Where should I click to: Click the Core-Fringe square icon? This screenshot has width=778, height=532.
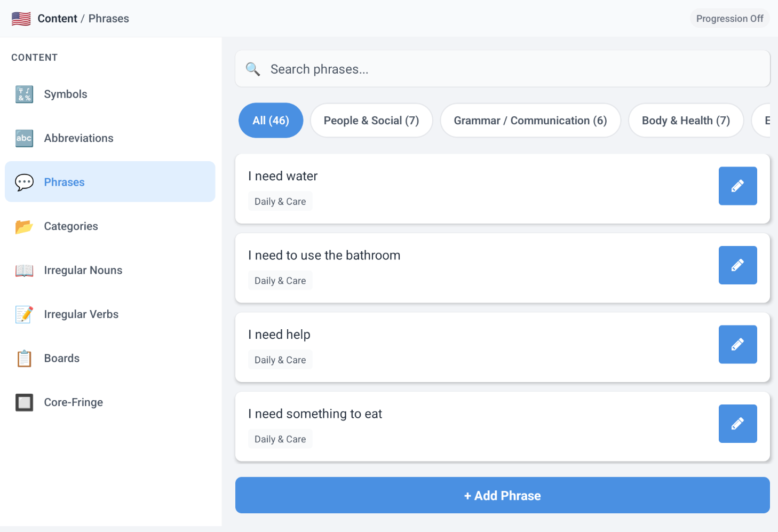point(24,402)
